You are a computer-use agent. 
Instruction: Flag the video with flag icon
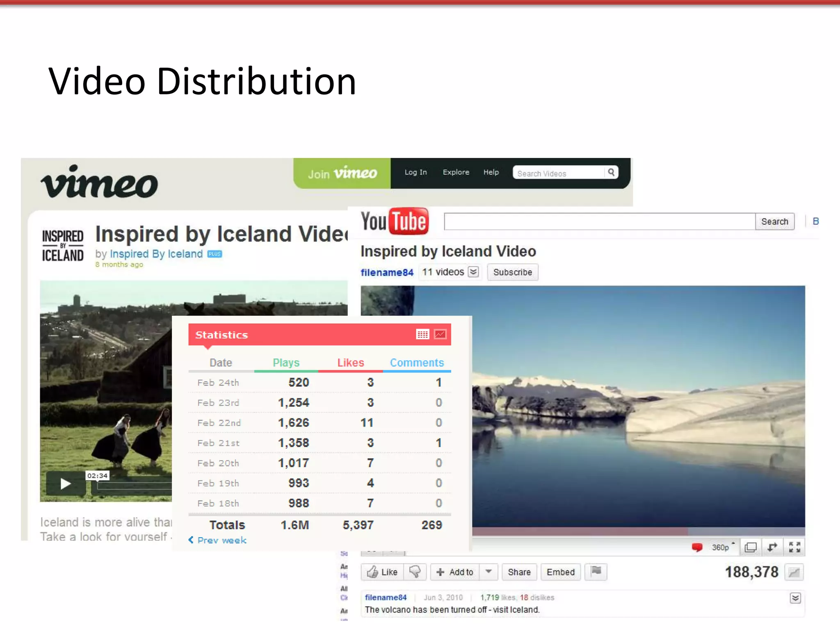[596, 571]
